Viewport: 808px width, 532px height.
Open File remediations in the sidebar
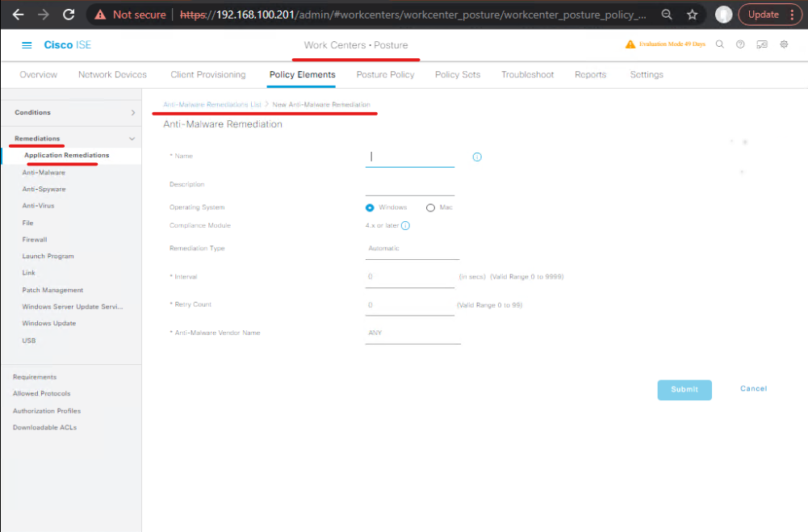pos(27,223)
